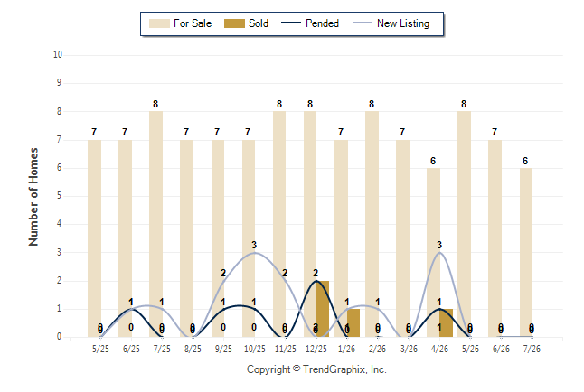
Task: Click the For Sale legend color swatch
Action: 159,23
